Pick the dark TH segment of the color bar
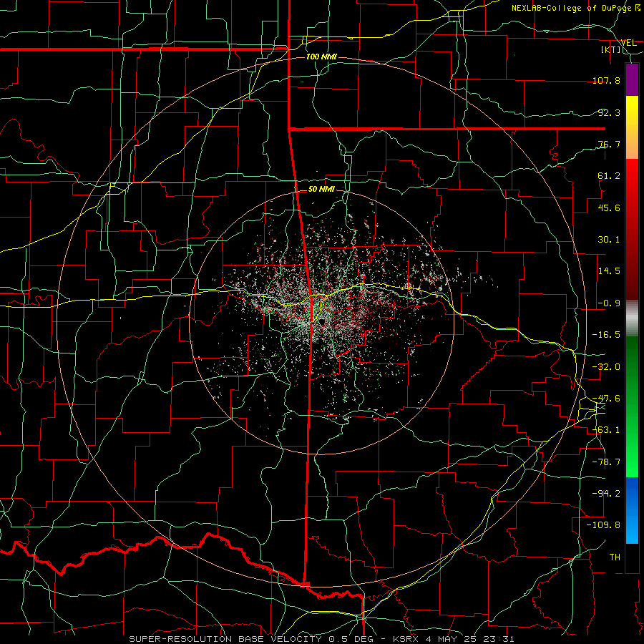This screenshot has width=644, height=644. pyautogui.click(x=632, y=557)
